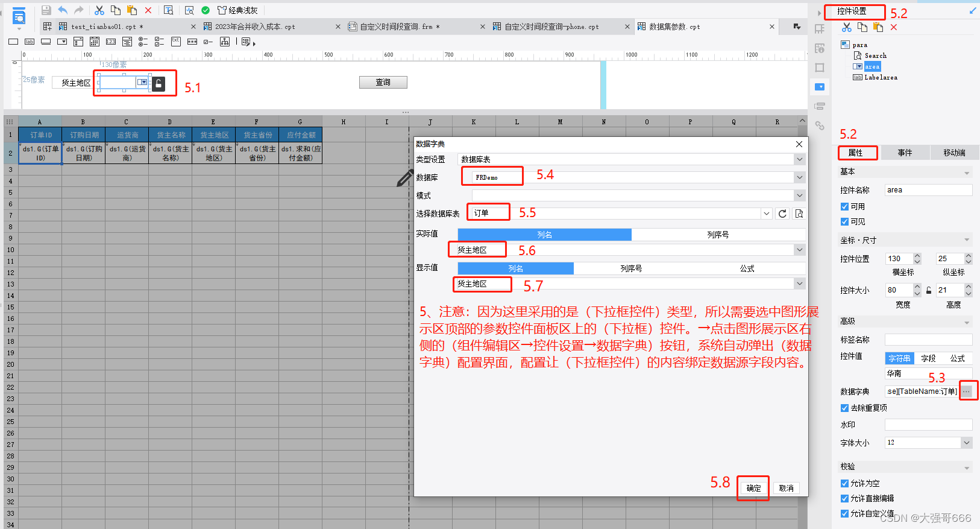Image resolution: width=980 pixels, height=529 pixels.
Task: Open the 经典浅灰 theme selector
Action: click(238, 10)
